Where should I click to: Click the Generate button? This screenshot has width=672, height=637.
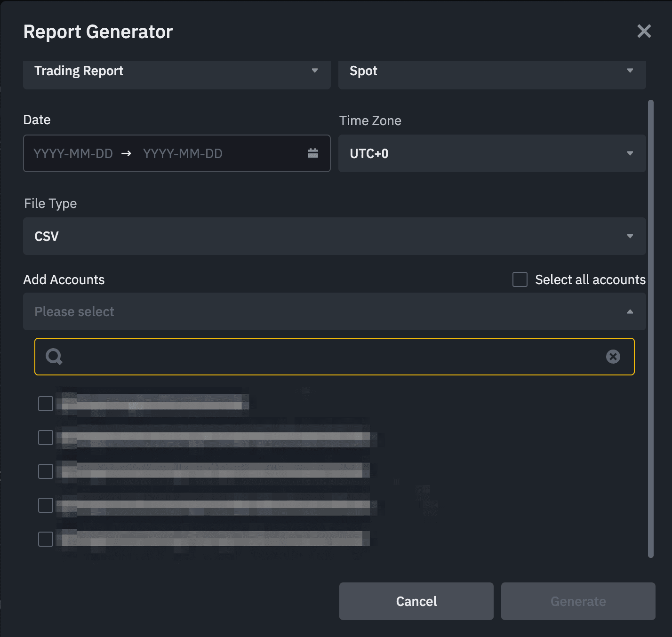pos(578,601)
